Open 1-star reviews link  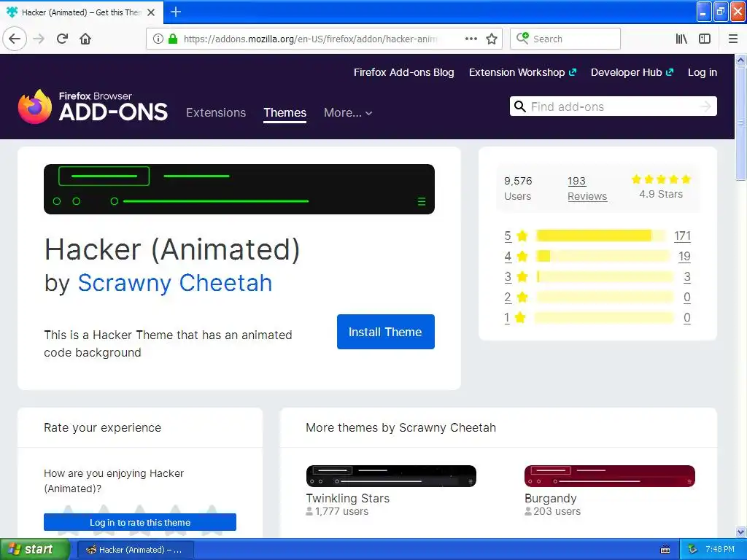(507, 318)
